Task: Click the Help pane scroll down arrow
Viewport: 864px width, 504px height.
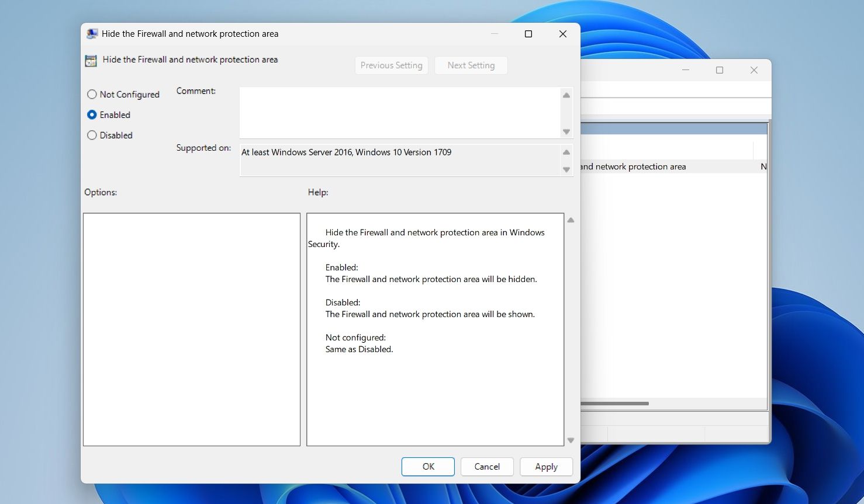Action: [571, 440]
